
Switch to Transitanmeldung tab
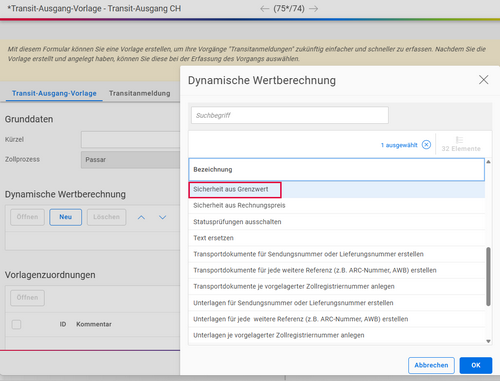(x=140, y=93)
